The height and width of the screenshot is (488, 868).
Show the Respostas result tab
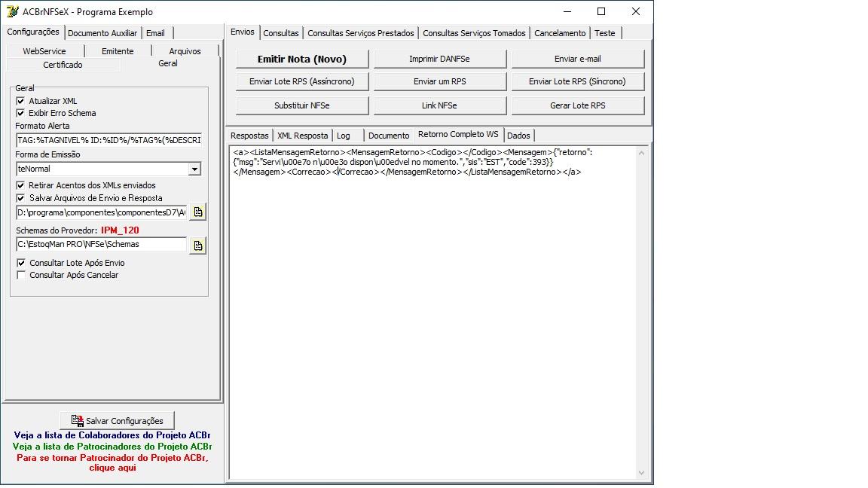tap(249, 136)
